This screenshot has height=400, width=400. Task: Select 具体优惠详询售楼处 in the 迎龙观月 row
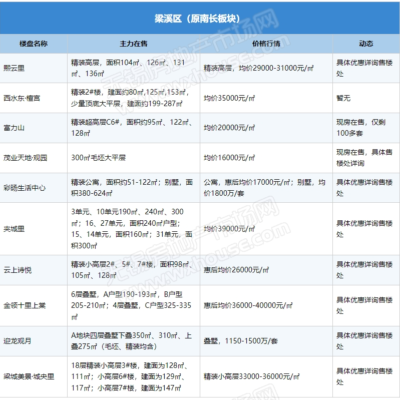[364, 341]
